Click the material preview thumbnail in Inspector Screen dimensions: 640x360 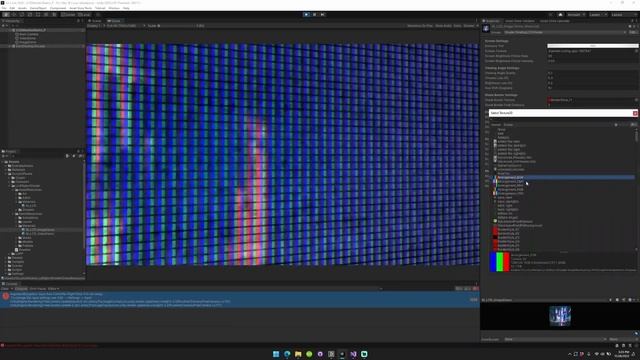[560, 316]
